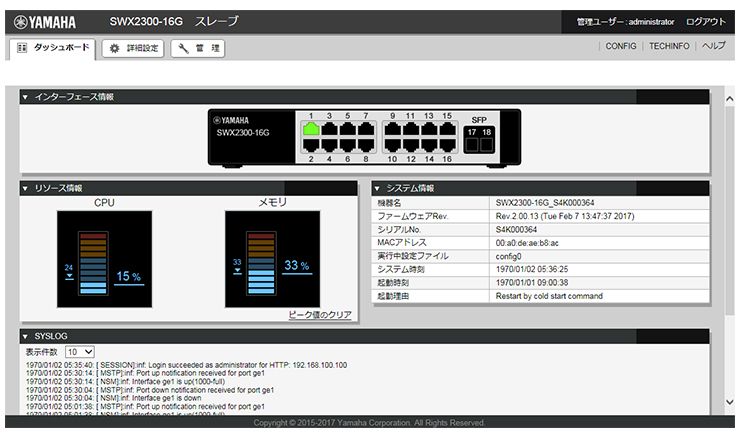Click the Yamaha logo in header
This screenshot has height=438, width=740.
click(45, 22)
